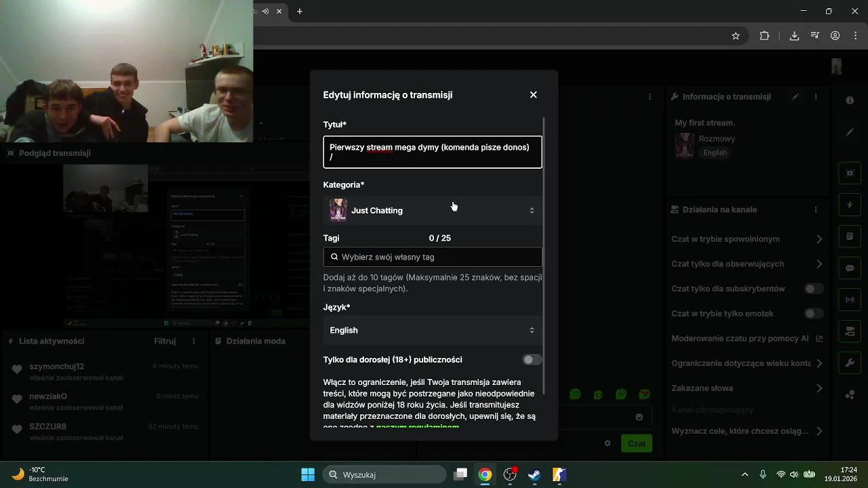Open the chat settings gear icon
Screen dimensions: 868x488
608,443
